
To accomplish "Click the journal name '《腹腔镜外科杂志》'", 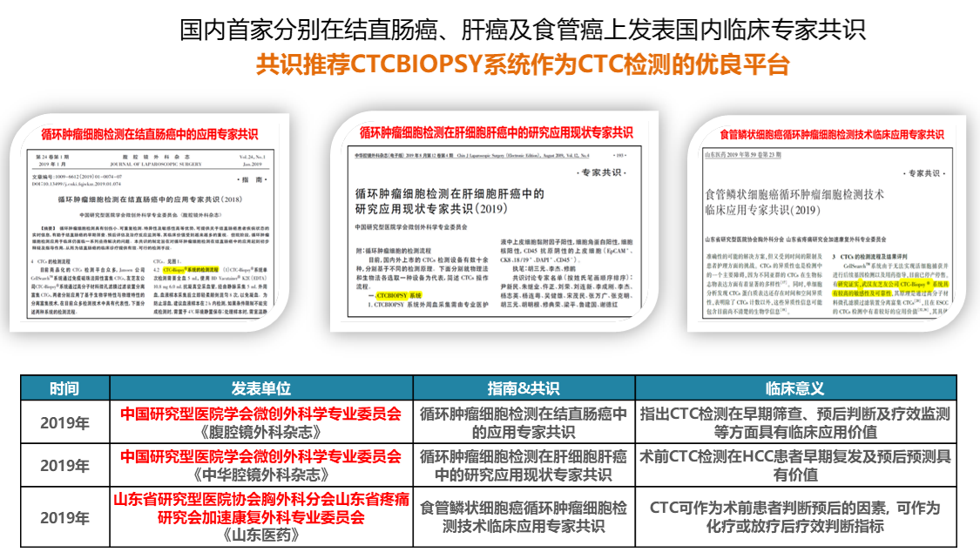I will coord(261,432).
